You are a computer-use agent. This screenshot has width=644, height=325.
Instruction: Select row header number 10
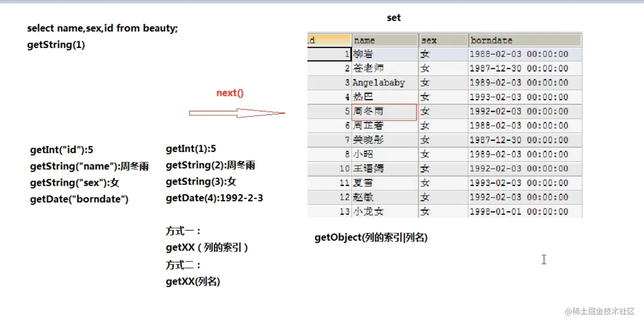(329, 168)
